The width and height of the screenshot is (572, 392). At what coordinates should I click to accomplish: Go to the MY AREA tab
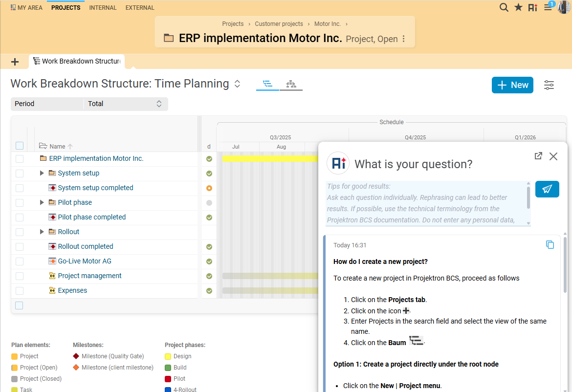26,8
